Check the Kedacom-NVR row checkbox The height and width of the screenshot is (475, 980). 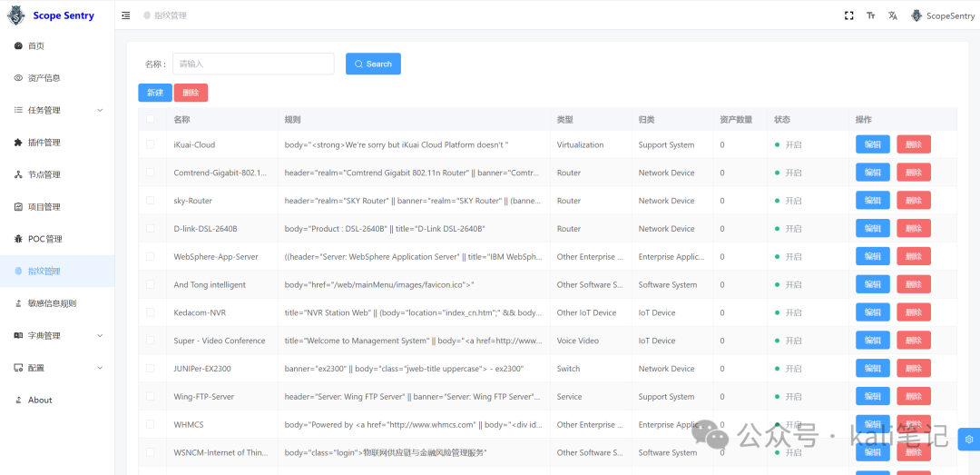click(x=150, y=312)
